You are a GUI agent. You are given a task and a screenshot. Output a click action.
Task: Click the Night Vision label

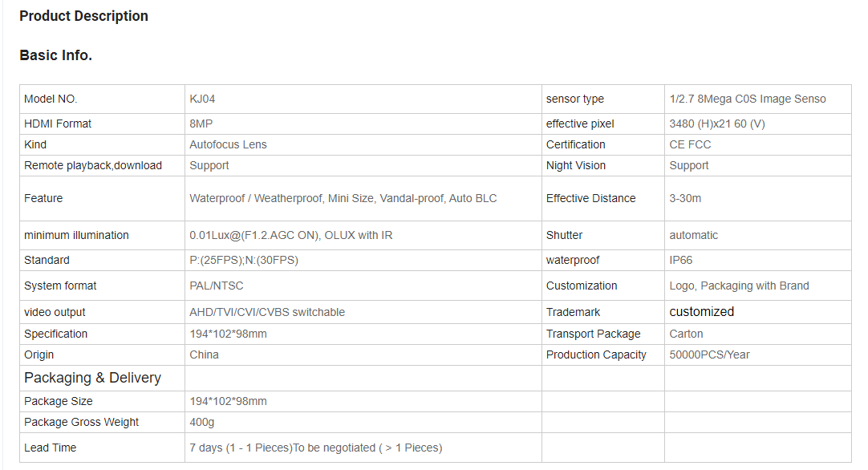click(x=575, y=165)
